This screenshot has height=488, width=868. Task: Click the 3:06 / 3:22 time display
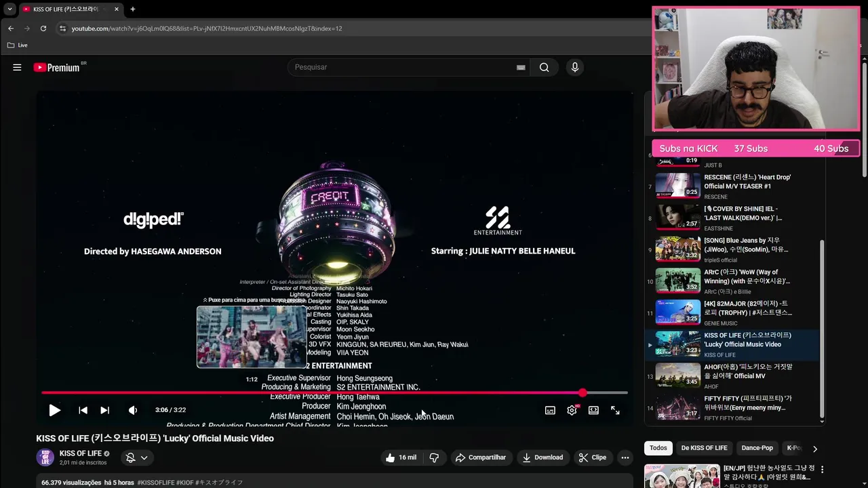click(170, 410)
